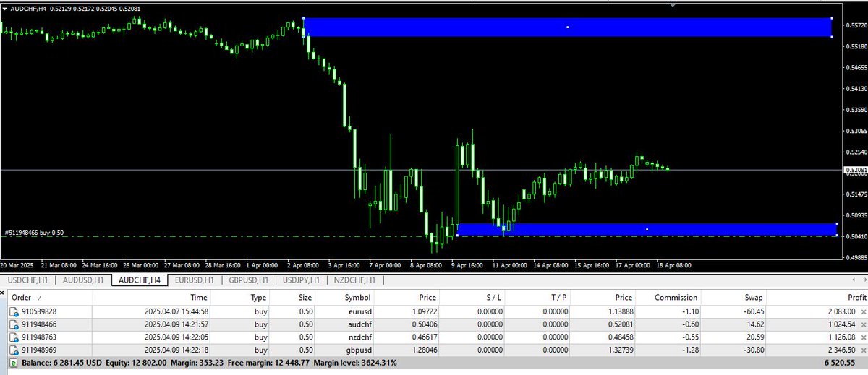
Task: Close the nzdchf position with its X
Action: tap(863, 337)
